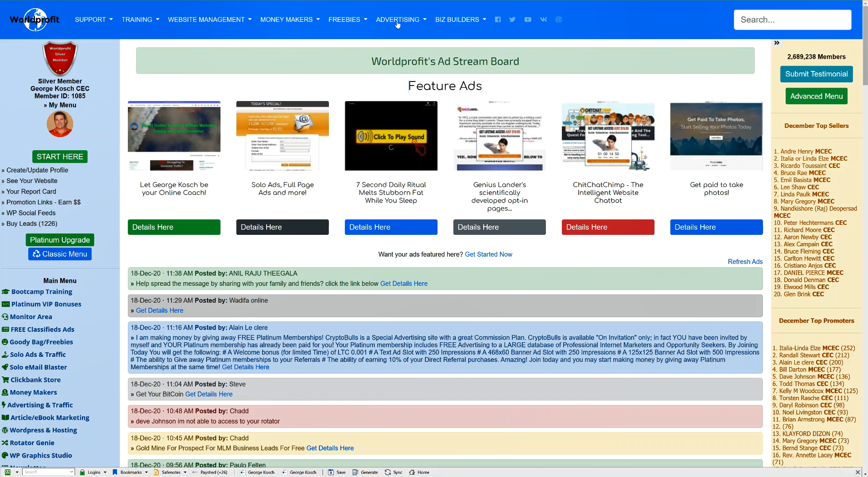Open the Facebook icon in the top navbar
The image size is (868, 477).
(498, 20)
